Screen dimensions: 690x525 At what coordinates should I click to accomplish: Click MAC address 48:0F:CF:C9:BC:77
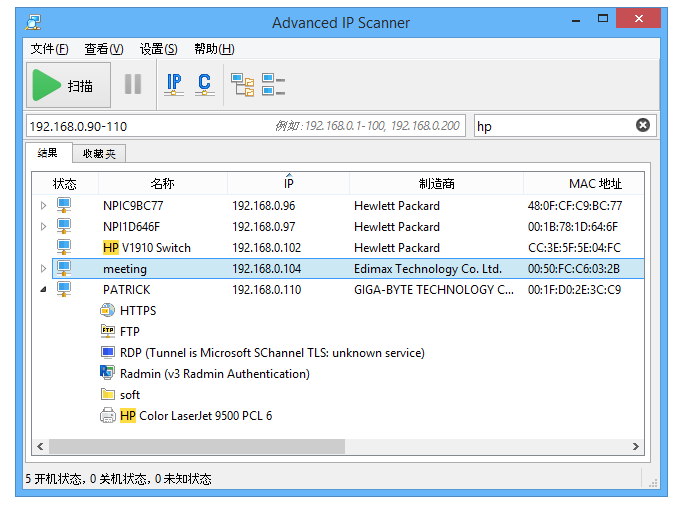pyautogui.click(x=575, y=206)
